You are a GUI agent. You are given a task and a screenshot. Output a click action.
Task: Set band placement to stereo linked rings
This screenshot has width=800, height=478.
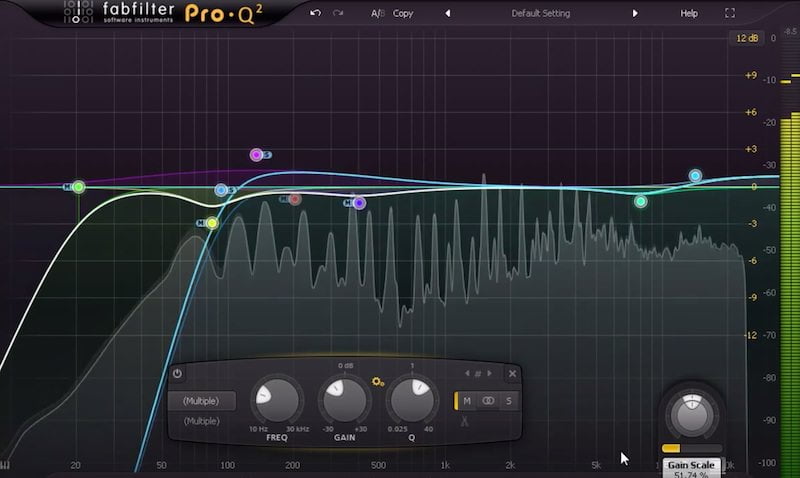488,401
